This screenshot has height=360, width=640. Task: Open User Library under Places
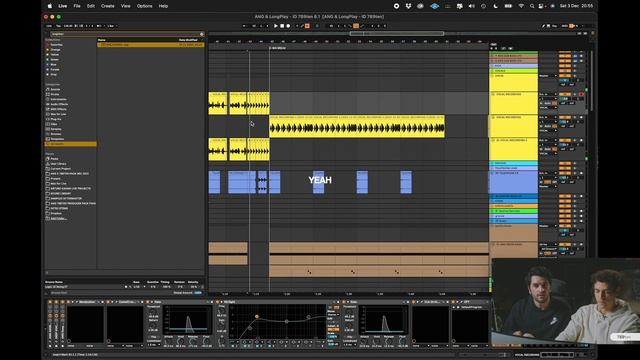click(x=58, y=164)
